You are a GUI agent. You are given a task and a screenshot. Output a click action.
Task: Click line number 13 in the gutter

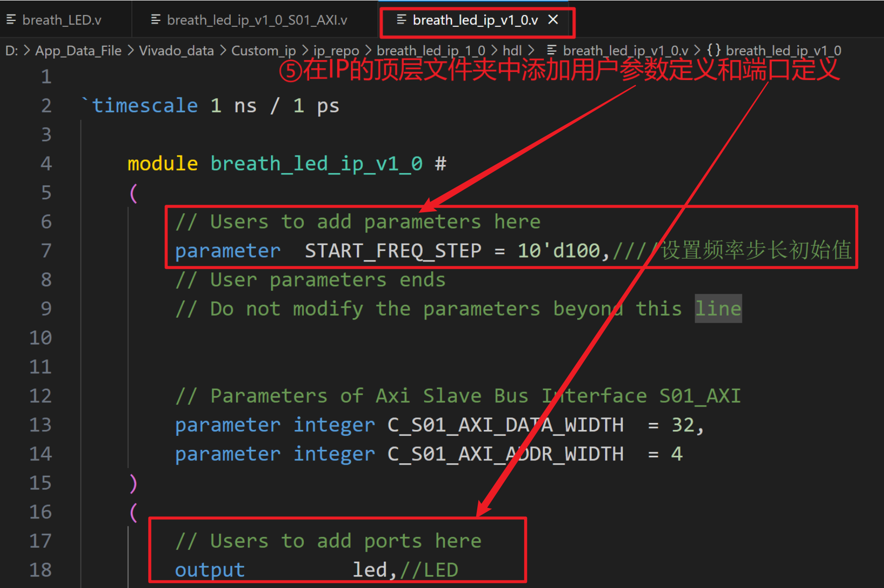coord(40,425)
